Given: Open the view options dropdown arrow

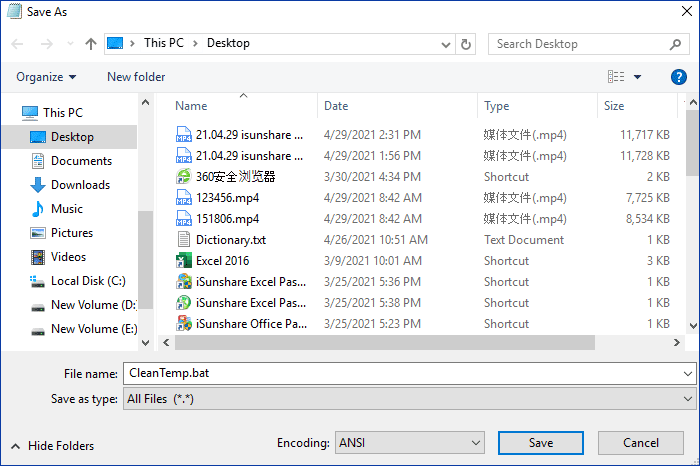Looking at the screenshot, I should click(638, 77).
